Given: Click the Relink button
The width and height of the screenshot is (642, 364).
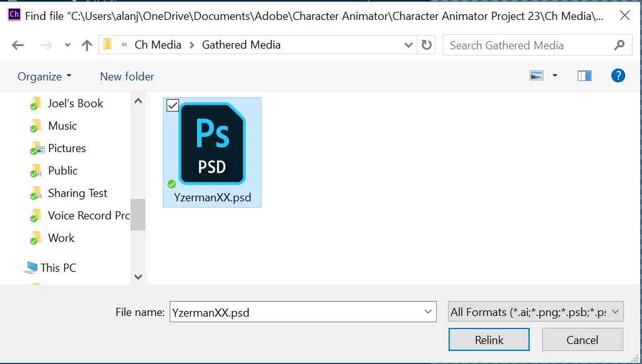Looking at the screenshot, I should point(489,340).
